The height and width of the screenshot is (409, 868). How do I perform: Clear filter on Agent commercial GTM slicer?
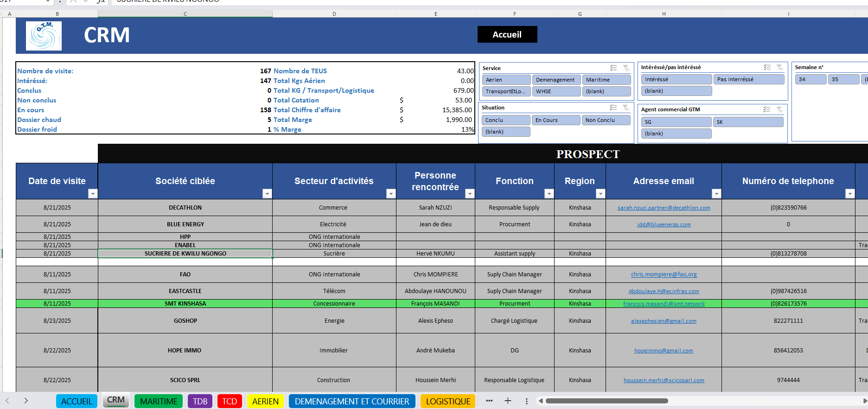click(779, 109)
